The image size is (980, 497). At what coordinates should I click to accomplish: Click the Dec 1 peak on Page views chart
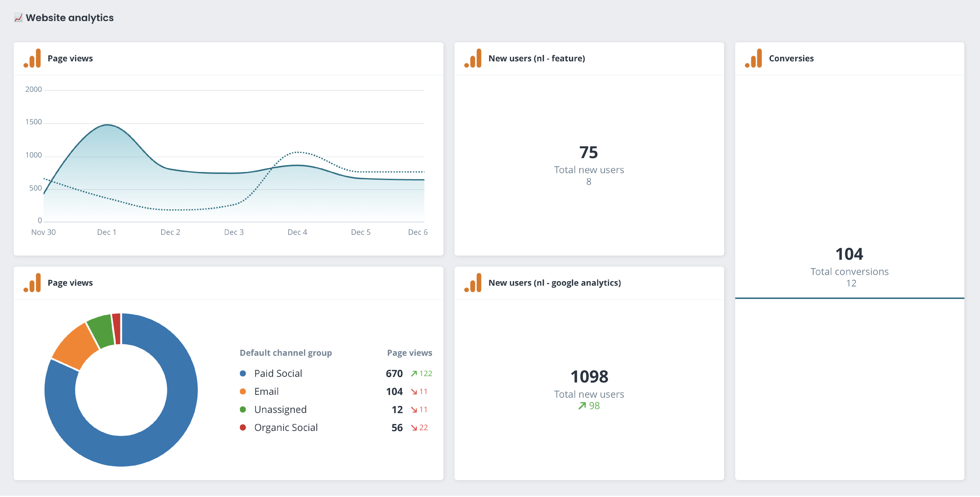coord(107,125)
